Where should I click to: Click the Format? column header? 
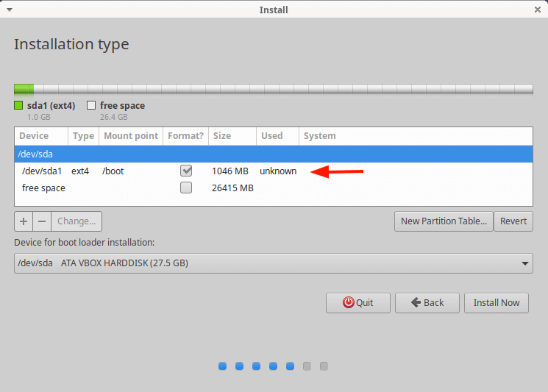click(185, 136)
